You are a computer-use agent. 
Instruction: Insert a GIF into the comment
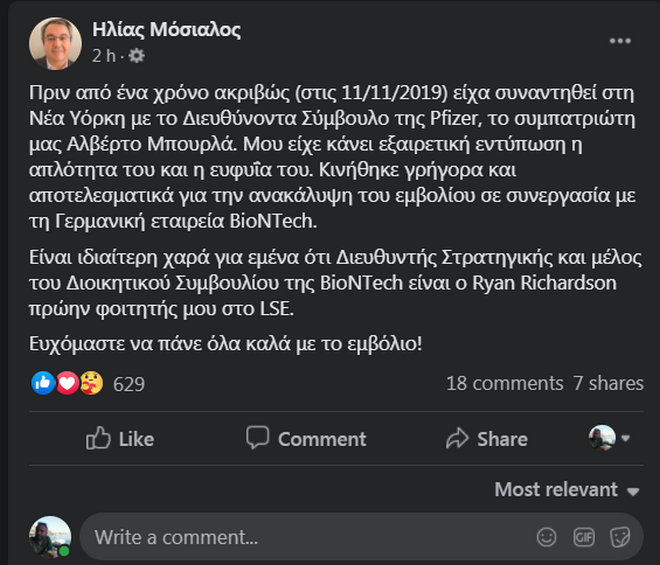(584, 537)
